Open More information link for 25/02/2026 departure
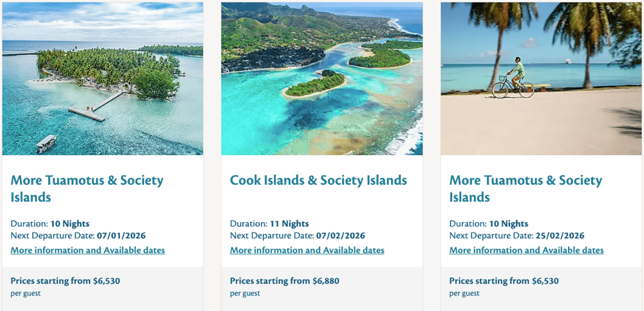Viewport: 644px width, 311px height. point(526,250)
